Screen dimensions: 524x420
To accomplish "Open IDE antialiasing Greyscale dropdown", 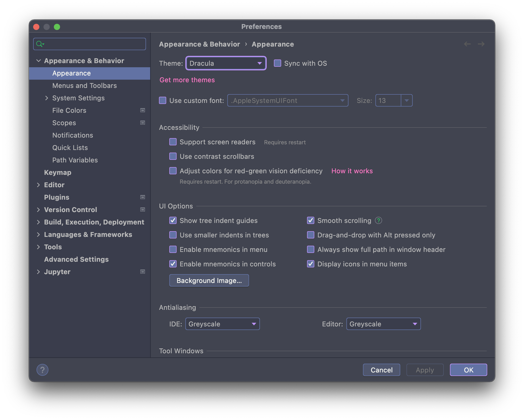I will (222, 324).
